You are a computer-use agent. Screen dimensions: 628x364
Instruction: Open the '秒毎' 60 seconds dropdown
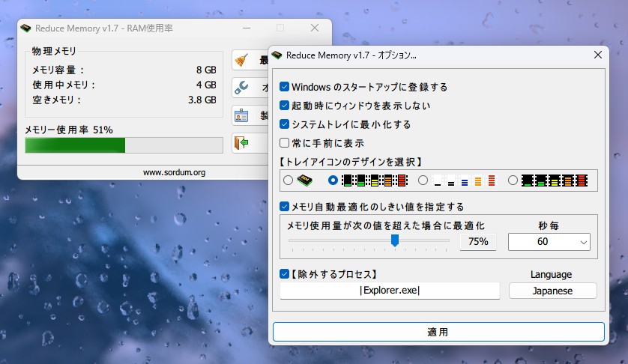pyautogui.click(x=549, y=242)
